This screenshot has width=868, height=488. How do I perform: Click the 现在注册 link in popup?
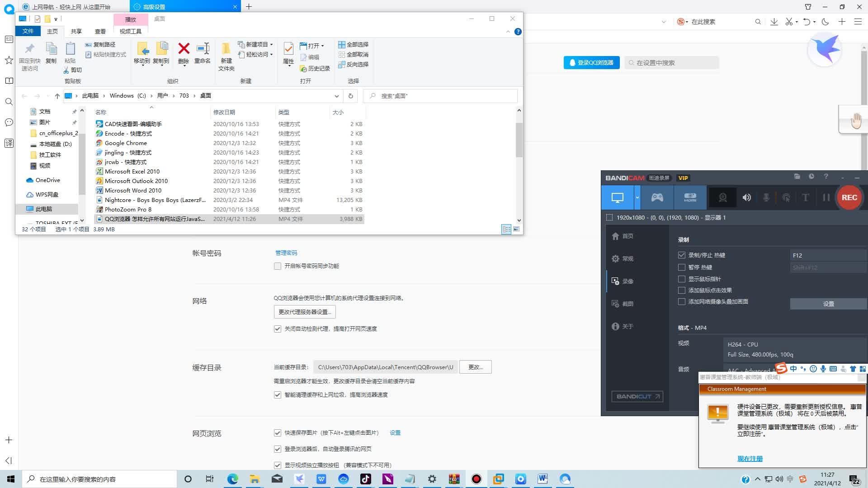coord(750,459)
